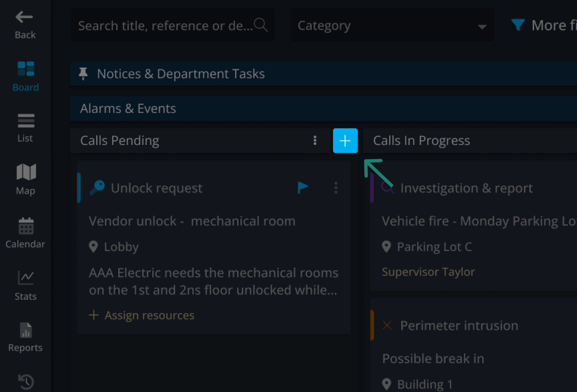Open the history icon in sidebar
577x392 pixels.
coord(26,381)
